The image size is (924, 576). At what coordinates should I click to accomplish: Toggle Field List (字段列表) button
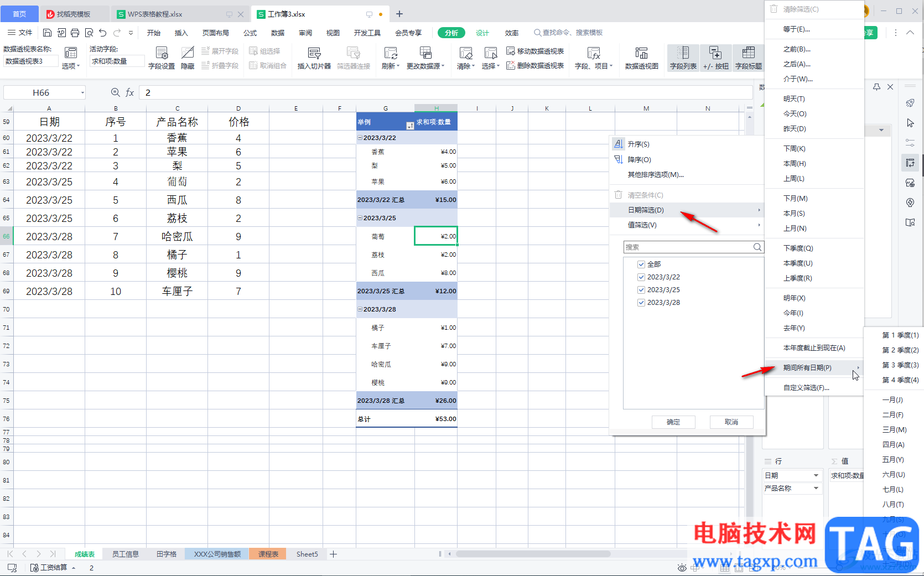pos(683,58)
